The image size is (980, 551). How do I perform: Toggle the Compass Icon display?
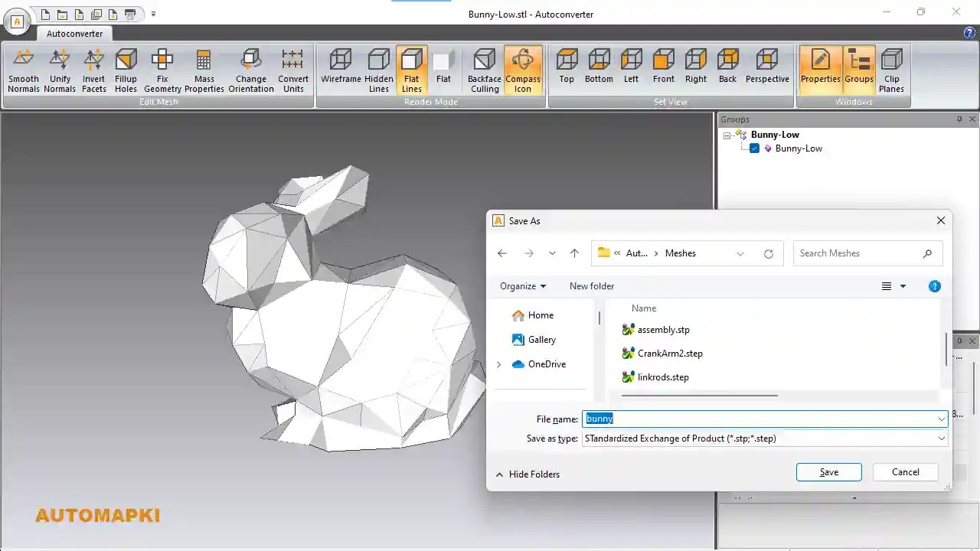pyautogui.click(x=523, y=70)
